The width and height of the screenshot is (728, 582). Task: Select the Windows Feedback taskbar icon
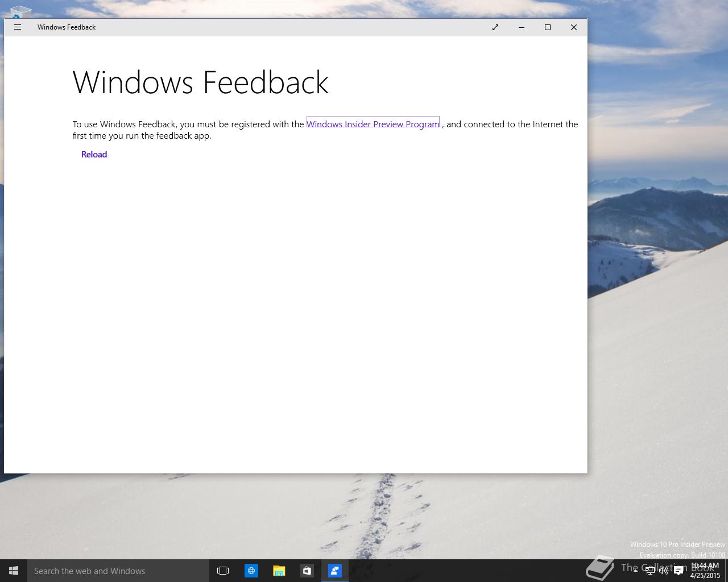tap(334, 571)
